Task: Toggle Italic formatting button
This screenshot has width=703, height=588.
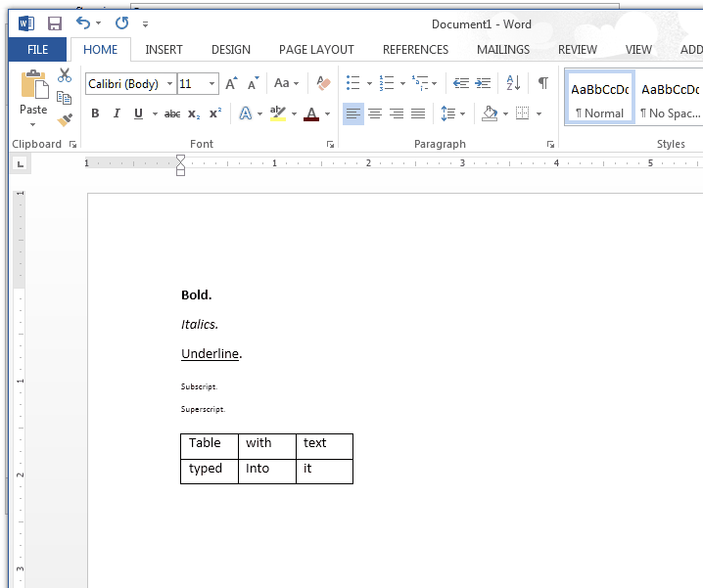Action: [x=117, y=114]
